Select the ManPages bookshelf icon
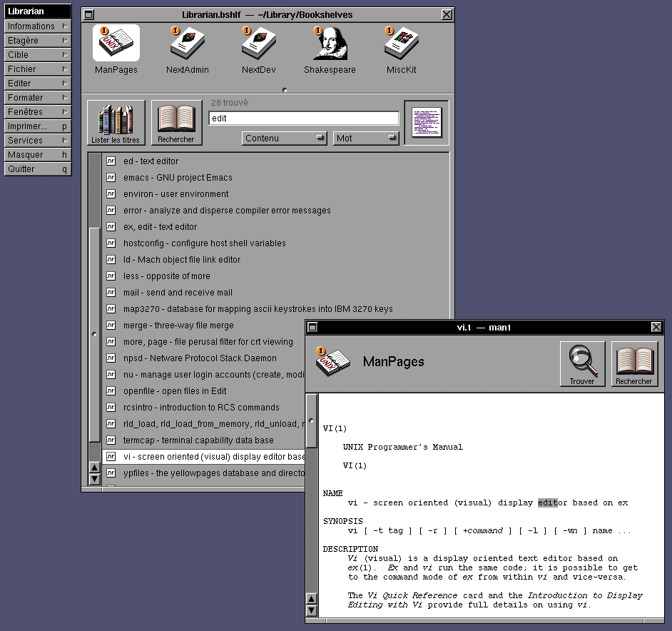Viewport: 672px width, 631px height. point(116,43)
